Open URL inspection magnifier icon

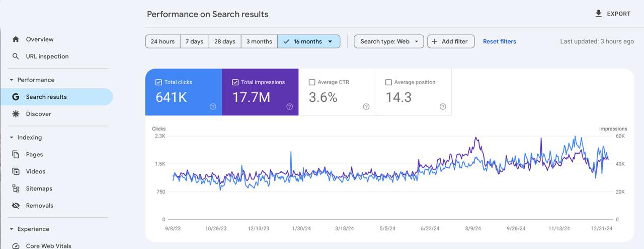click(16, 56)
